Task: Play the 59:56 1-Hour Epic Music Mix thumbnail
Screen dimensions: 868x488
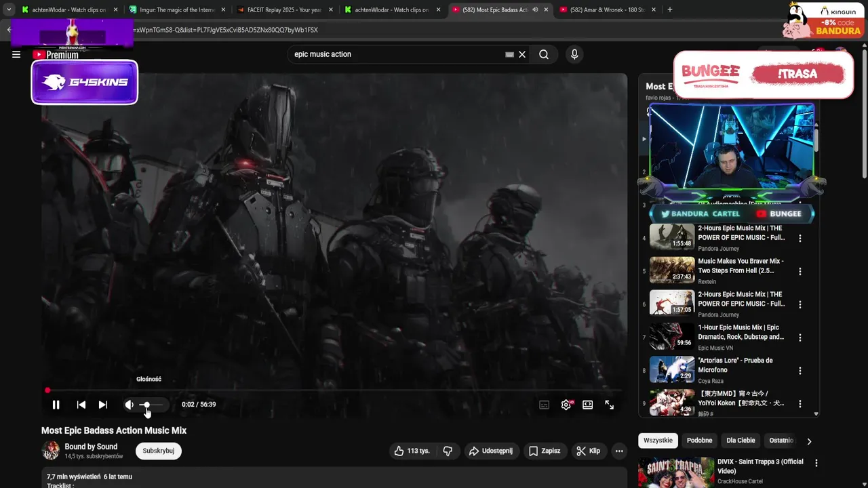Action: click(672, 337)
